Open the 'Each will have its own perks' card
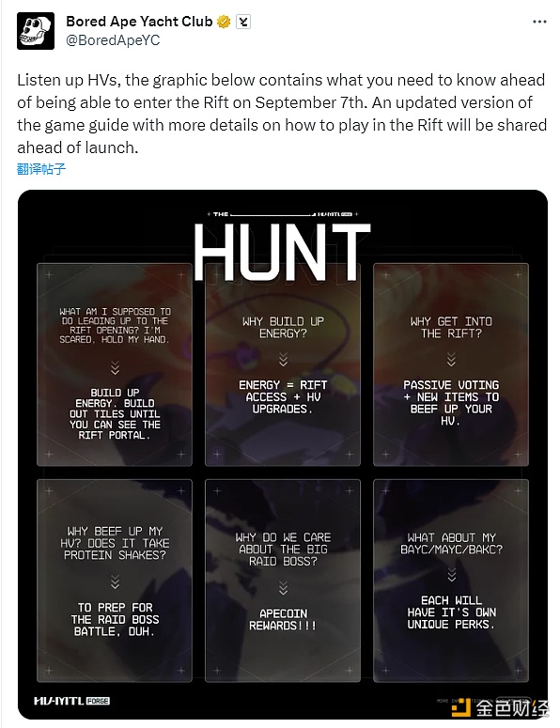The image size is (560, 728). tap(451, 581)
